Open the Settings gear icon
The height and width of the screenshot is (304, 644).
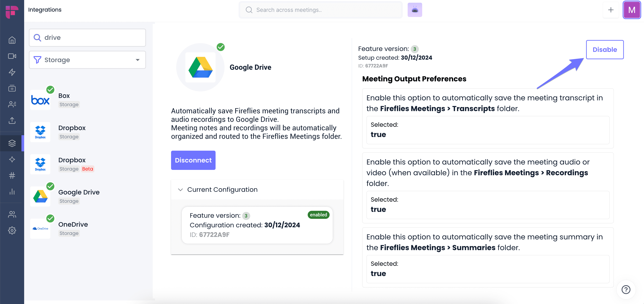[12, 230]
